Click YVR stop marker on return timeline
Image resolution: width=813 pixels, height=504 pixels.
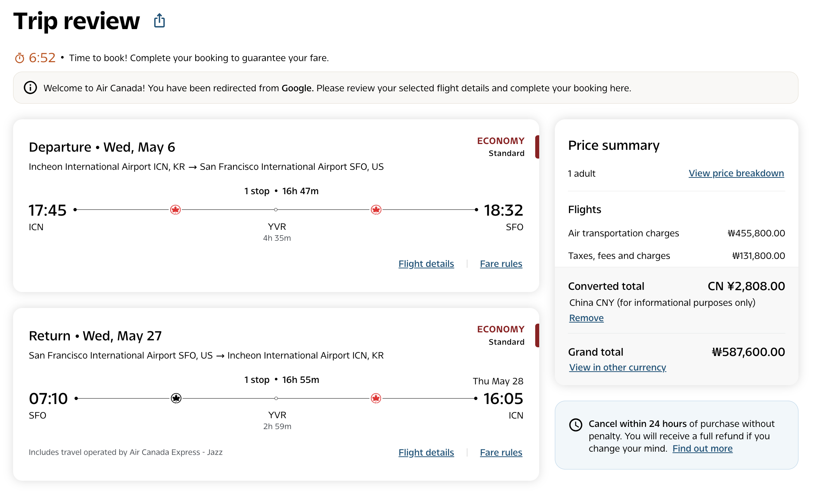tap(276, 398)
